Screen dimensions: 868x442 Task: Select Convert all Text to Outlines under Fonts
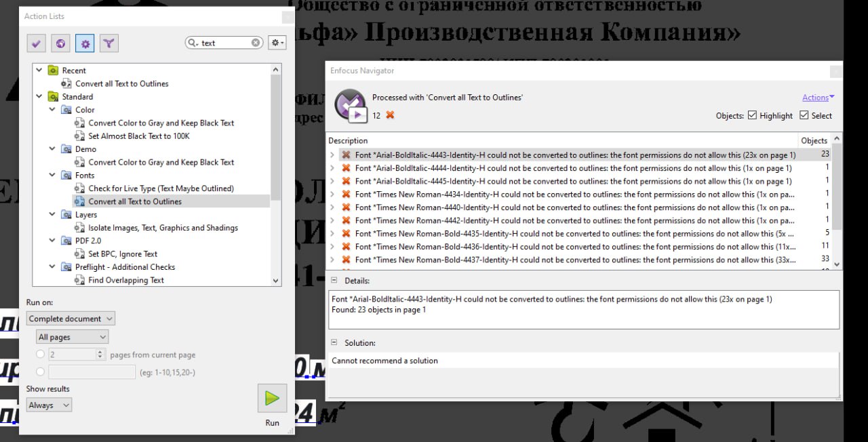click(x=135, y=201)
